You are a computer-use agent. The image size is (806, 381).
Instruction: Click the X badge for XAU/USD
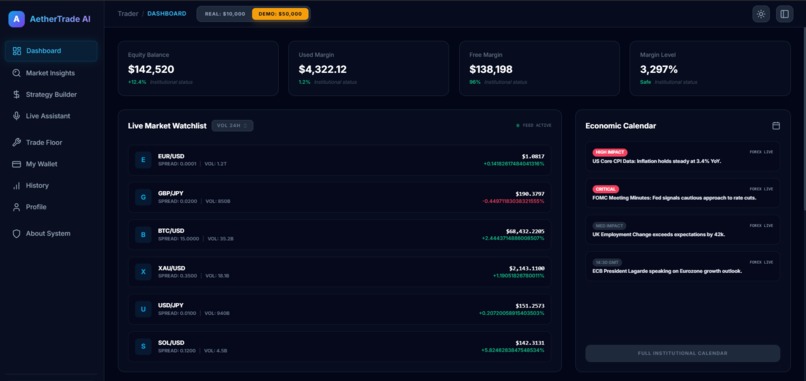143,272
